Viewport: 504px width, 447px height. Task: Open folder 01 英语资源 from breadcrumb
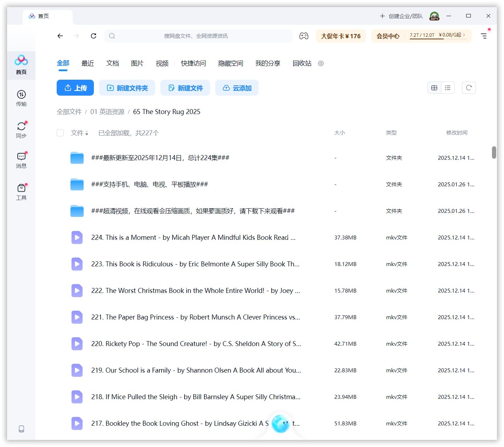coord(107,112)
